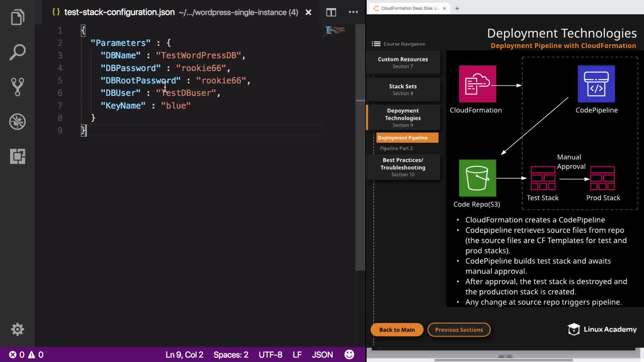Open the Manage gear icon
This screenshot has width=644, height=362.
pos(17,329)
